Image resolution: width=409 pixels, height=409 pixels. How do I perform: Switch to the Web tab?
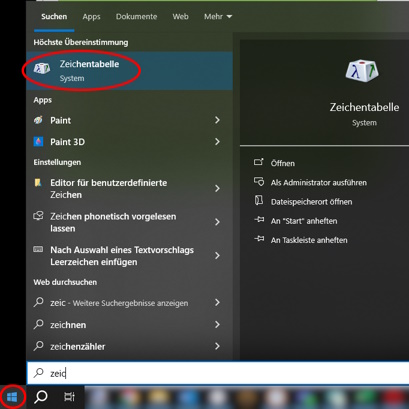[x=180, y=16]
